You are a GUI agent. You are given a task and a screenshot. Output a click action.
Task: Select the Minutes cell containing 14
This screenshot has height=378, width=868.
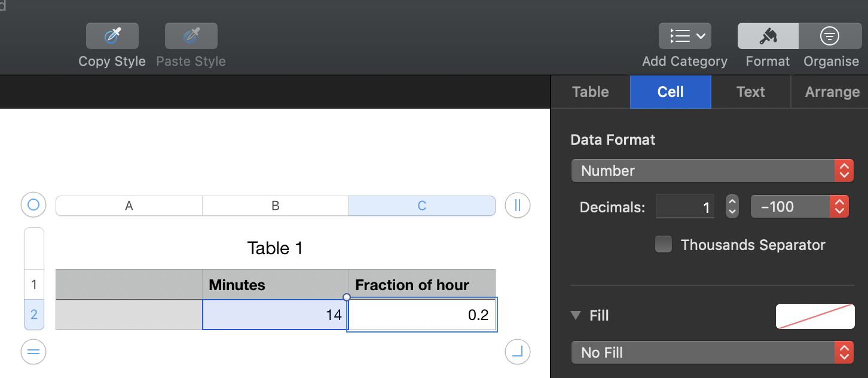click(x=275, y=315)
